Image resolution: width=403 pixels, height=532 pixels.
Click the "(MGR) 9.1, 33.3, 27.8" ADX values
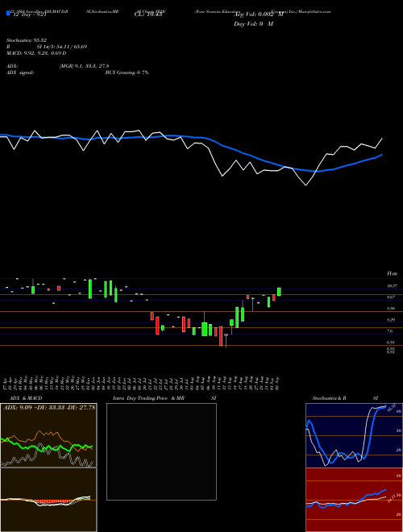[x=84, y=66]
